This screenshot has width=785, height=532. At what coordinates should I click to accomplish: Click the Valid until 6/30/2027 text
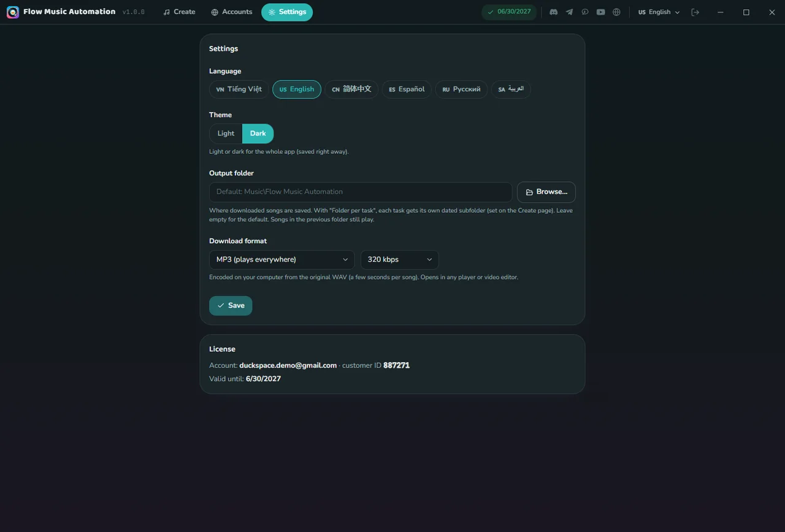pos(245,379)
